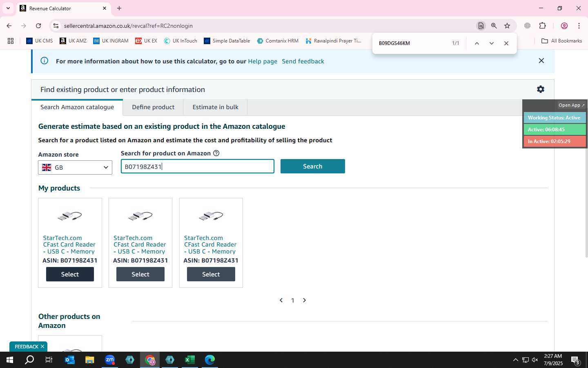The image size is (588, 368).
Task: Open Excel from the taskbar
Action: (x=190, y=360)
